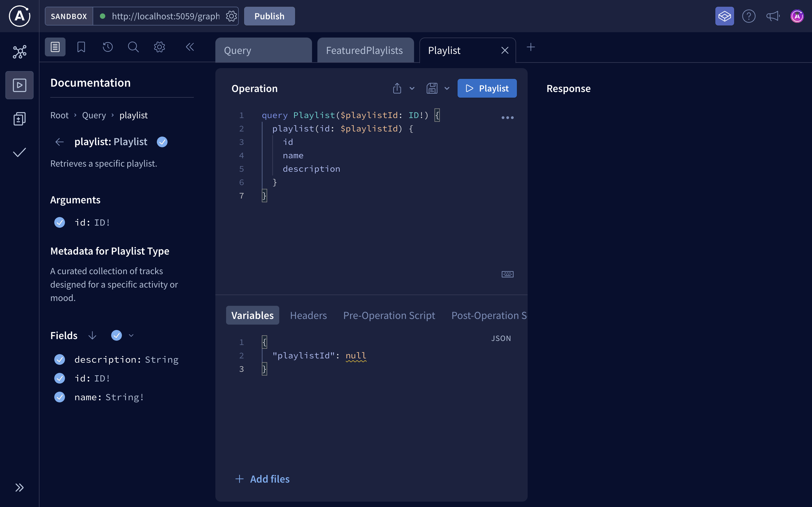Run the Playlist query

(x=487, y=88)
